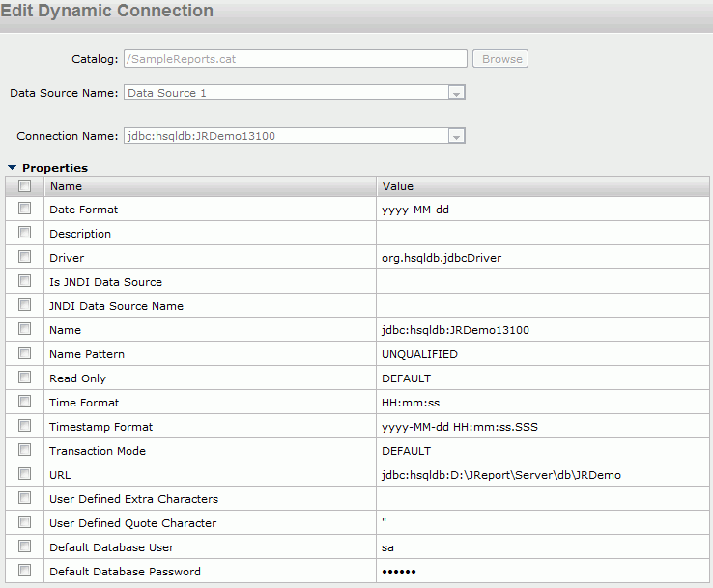
Task: Click the masked password value cell
Action: 543,572
